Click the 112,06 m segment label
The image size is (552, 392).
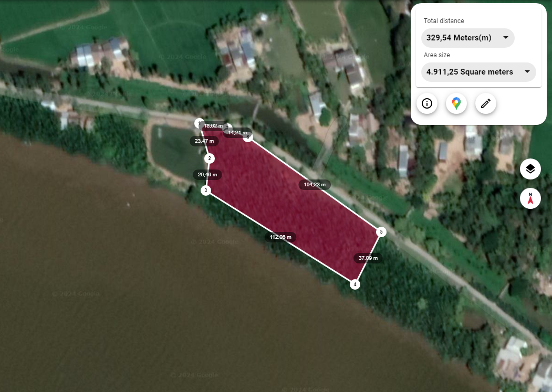[280, 237]
